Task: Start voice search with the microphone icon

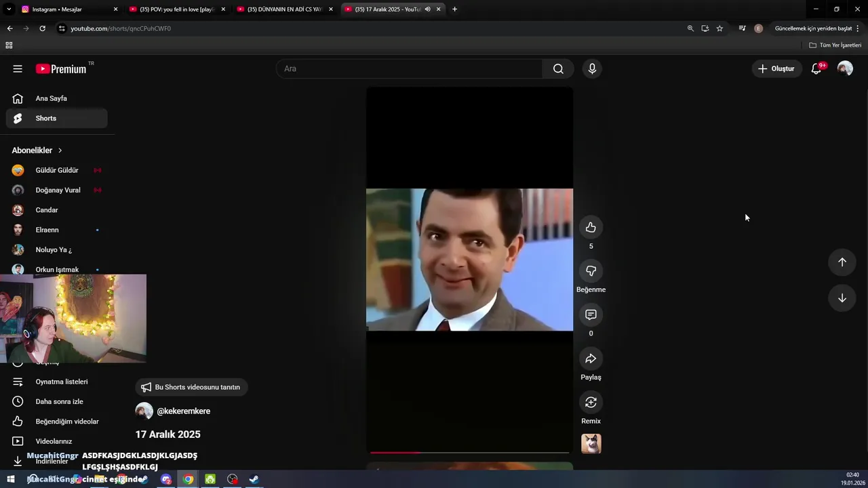Action: (x=592, y=68)
